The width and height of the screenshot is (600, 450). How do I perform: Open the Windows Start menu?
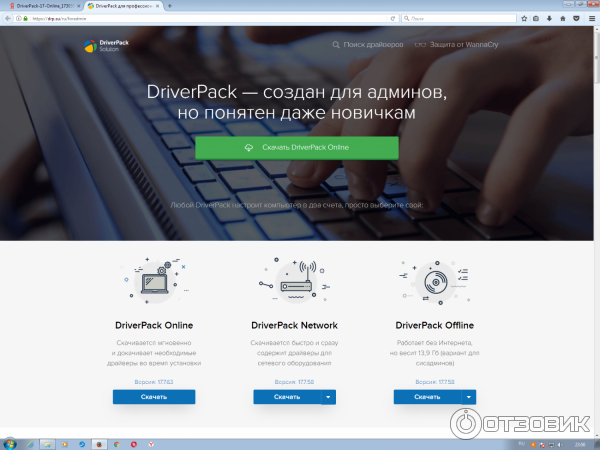10,444
